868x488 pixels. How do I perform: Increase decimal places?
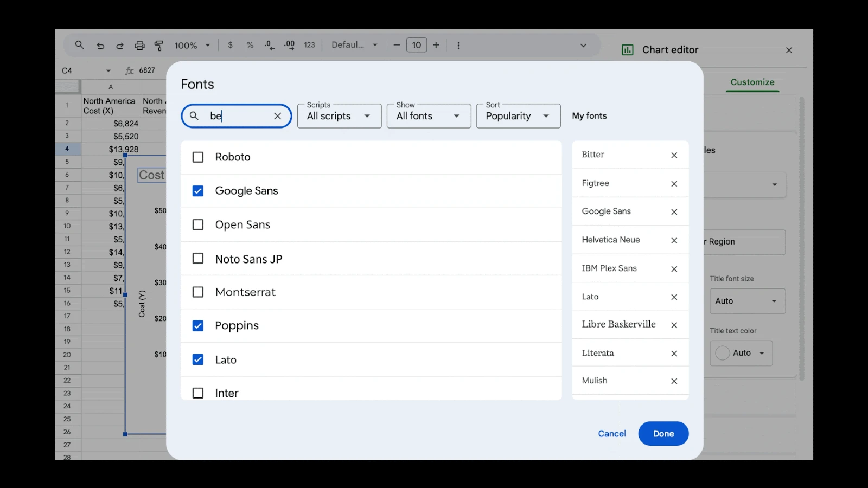pos(289,45)
